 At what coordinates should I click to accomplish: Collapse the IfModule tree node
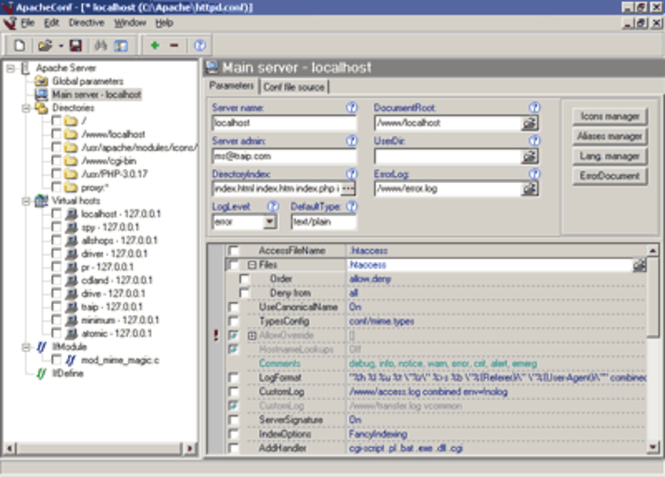(x=26, y=347)
